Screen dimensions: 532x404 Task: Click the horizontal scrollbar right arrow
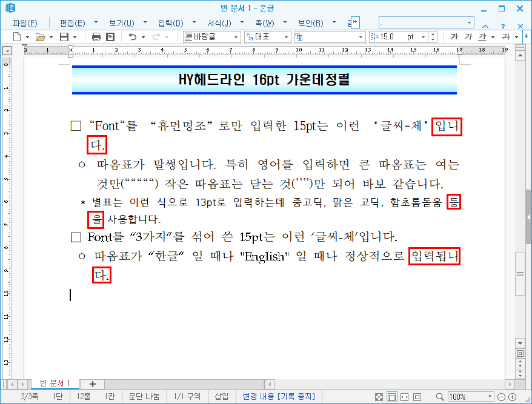pyautogui.click(x=510, y=385)
